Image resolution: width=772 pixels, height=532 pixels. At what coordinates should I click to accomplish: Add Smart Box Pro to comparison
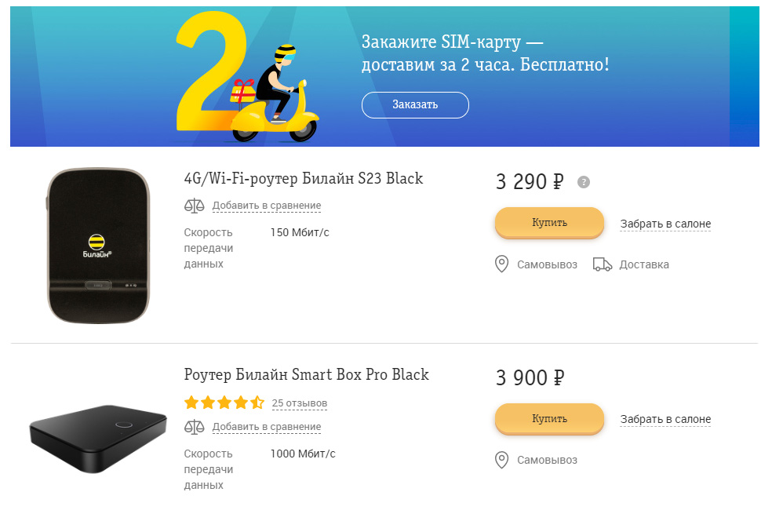pyautogui.click(x=266, y=427)
